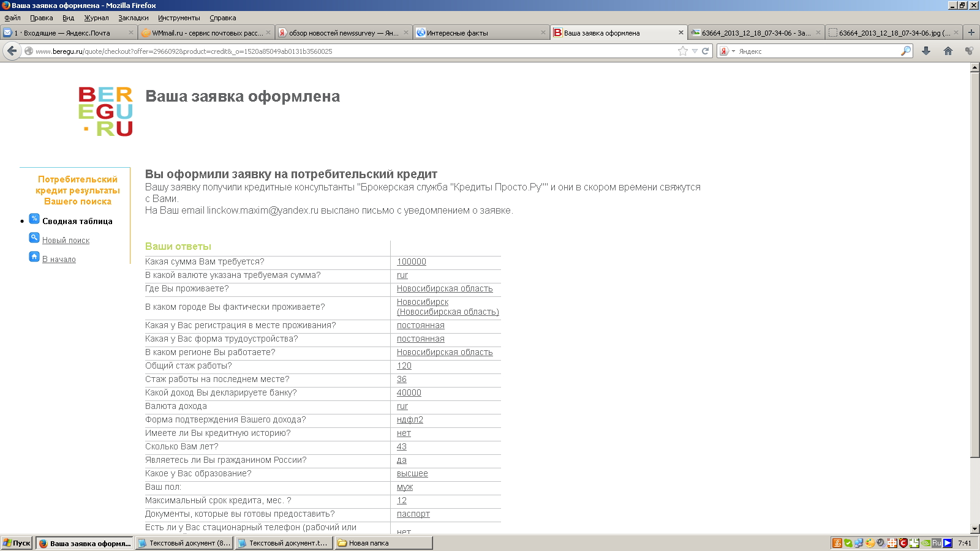Open the red shield Comodo tray icon

click(x=903, y=543)
